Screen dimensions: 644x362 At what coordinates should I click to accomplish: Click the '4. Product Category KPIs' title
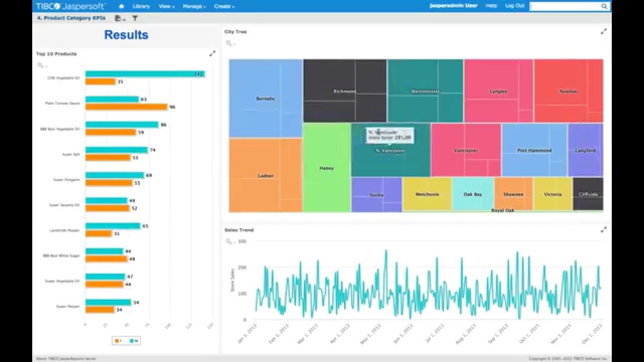[x=71, y=18]
